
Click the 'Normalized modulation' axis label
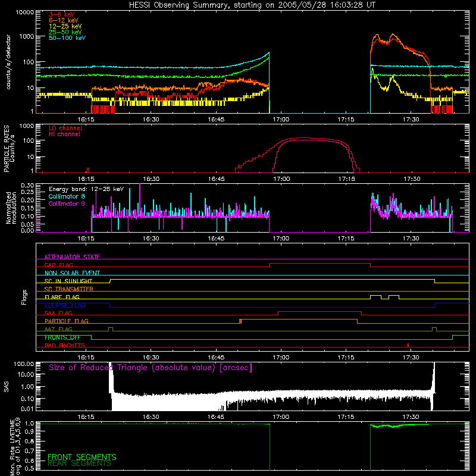[x=11, y=208]
